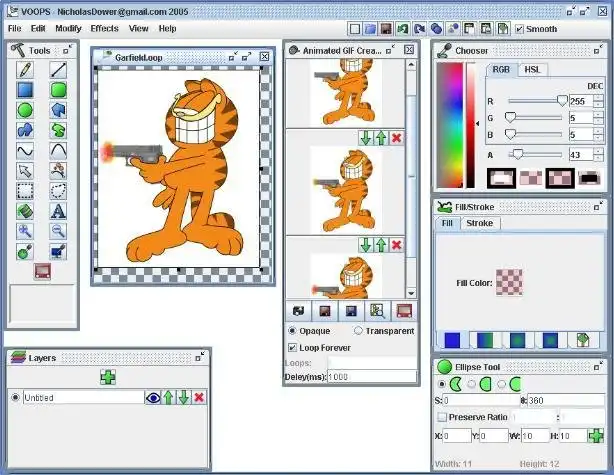Select the arc curve tool
Image resolution: width=614 pixels, height=475 pixels.
tap(58, 150)
